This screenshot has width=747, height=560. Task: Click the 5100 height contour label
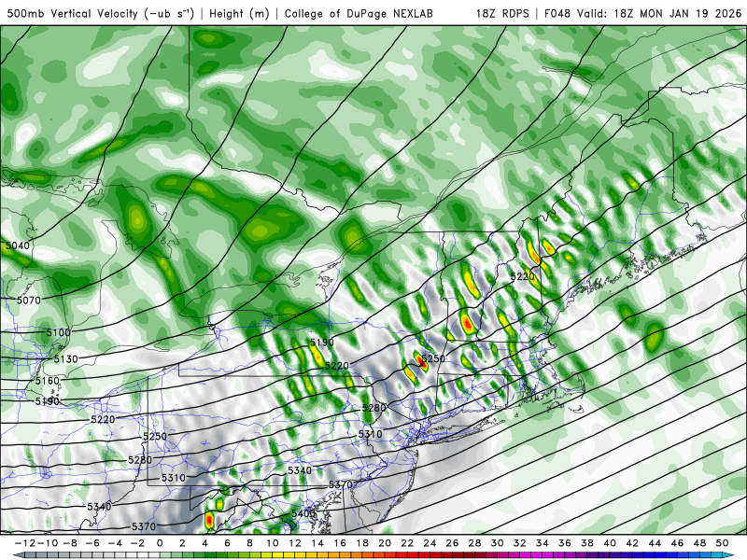(x=58, y=332)
